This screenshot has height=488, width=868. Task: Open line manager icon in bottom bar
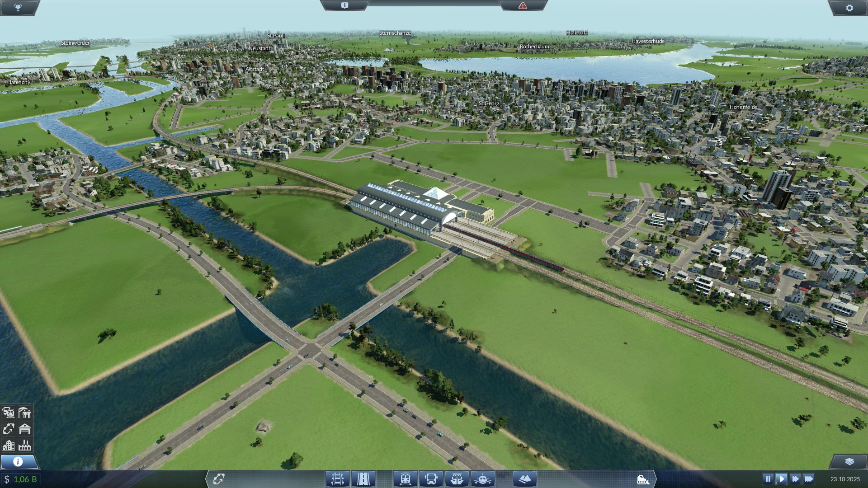219,479
